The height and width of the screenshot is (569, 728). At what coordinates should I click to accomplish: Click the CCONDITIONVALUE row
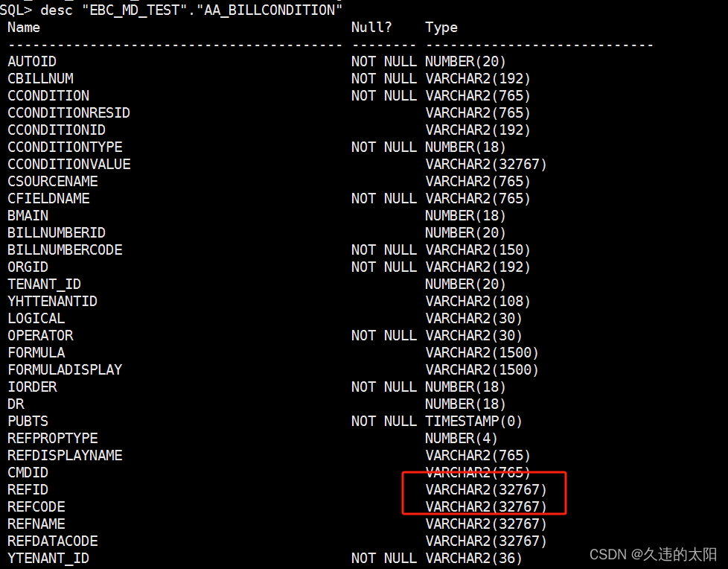point(68,164)
